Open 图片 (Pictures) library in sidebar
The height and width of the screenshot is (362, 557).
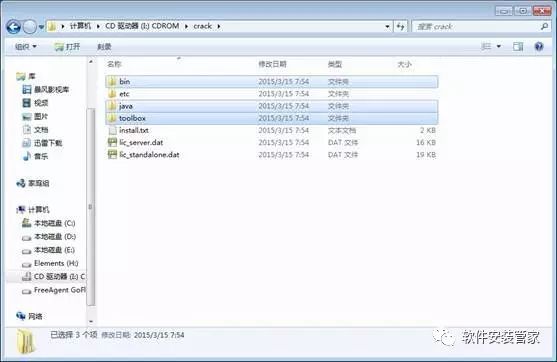click(x=35, y=117)
